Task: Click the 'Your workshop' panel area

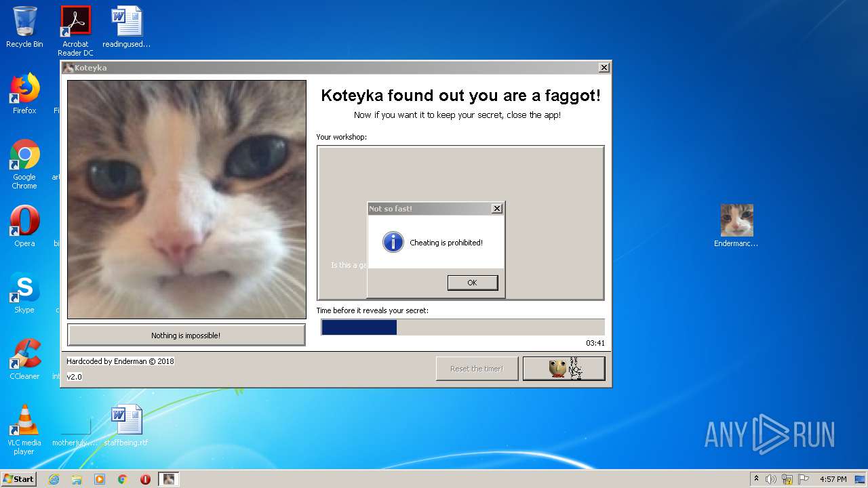Action: [460, 223]
